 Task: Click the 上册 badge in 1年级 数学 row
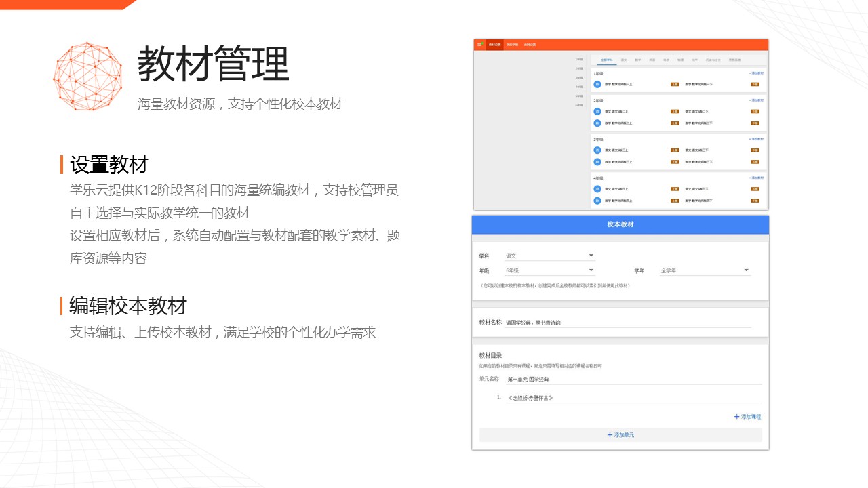coord(675,85)
